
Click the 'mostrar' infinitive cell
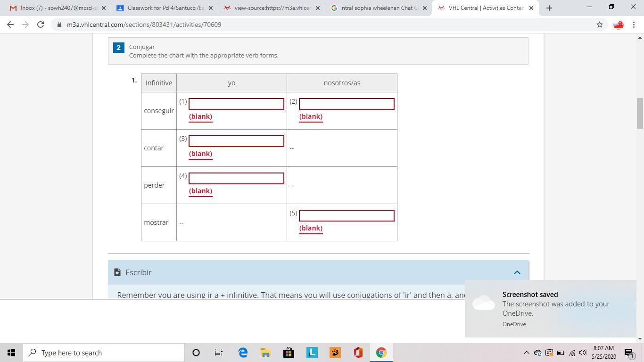coord(159,222)
